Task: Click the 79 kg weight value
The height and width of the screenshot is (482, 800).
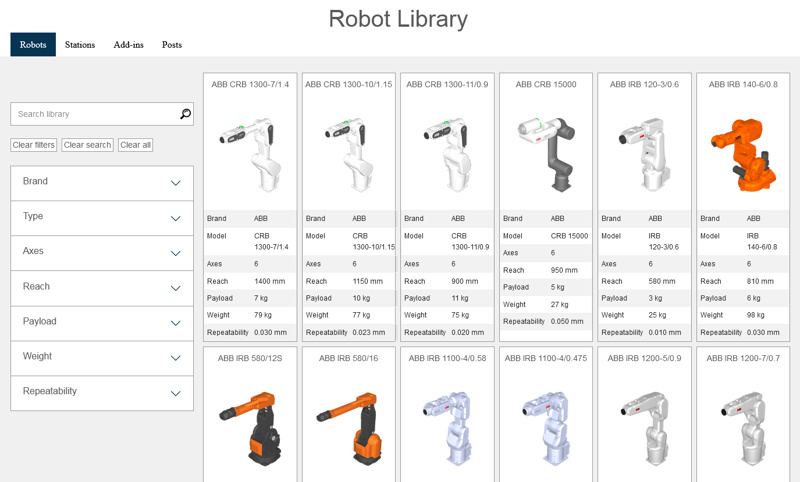Action: (x=263, y=315)
